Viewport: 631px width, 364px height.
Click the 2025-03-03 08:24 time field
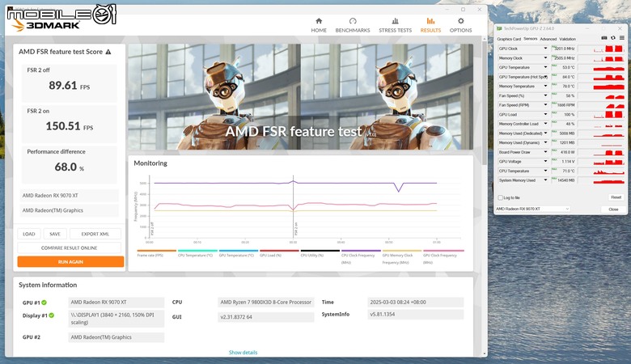[x=415, y=302]
